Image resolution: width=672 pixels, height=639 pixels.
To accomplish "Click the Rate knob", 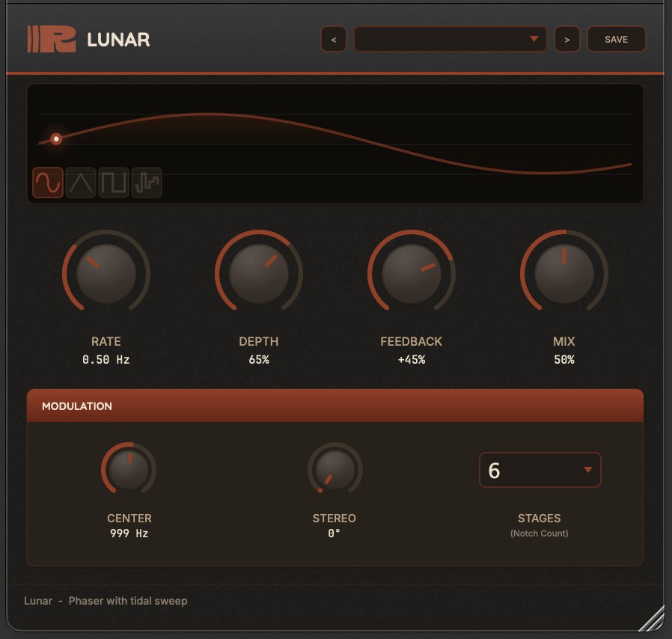I will pyautogui.click(x=106, y=274).
